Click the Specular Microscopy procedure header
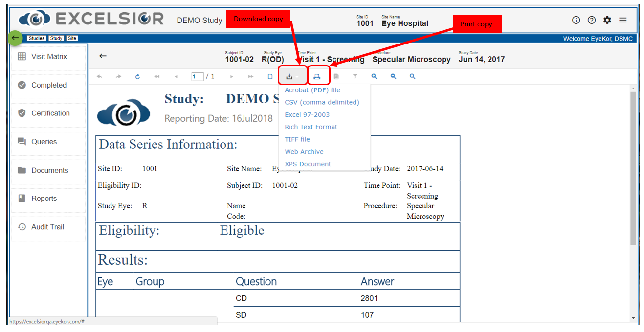644x332 pixels. click(x=411, y=59)
